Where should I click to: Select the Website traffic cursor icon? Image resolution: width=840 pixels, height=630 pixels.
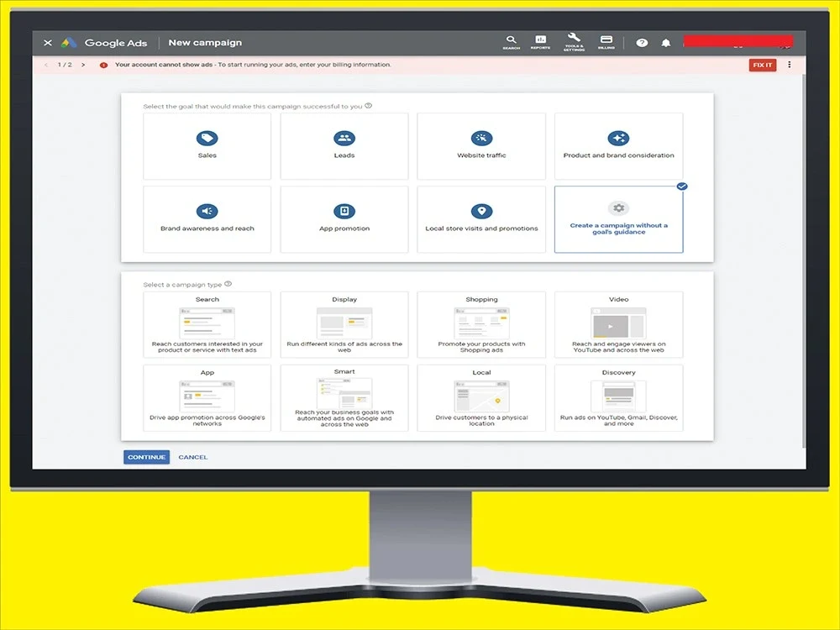coord(481,139)
